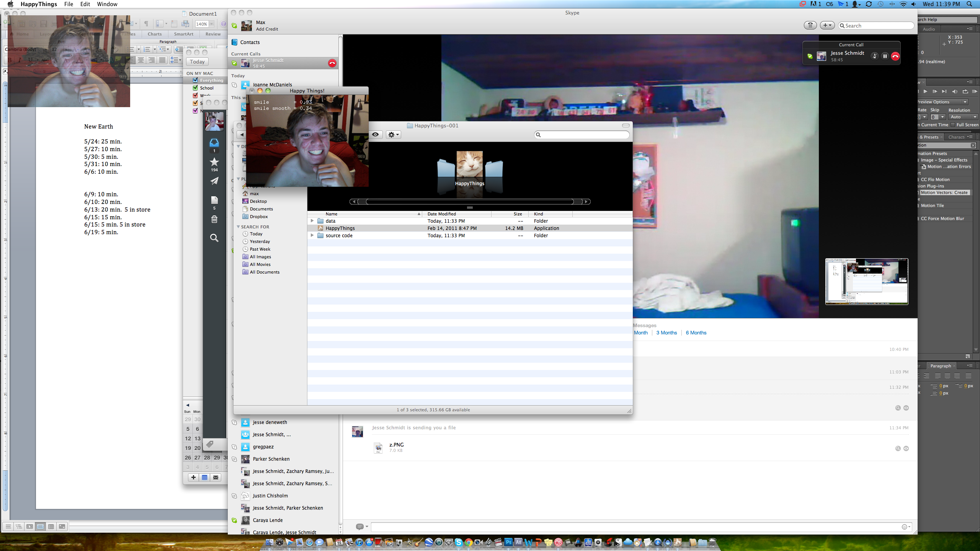980x551 pixels.
Task: Open the Finder action gear menu
Action: 393,135
